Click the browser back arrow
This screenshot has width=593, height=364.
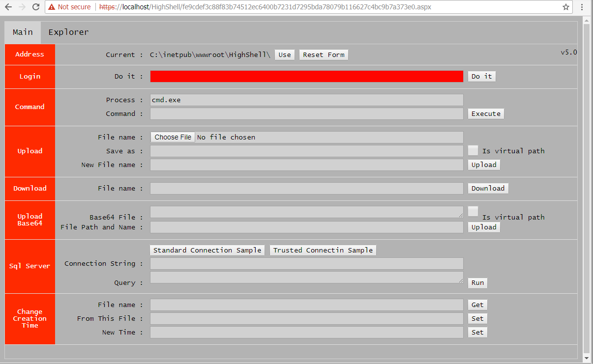(8, 7)
